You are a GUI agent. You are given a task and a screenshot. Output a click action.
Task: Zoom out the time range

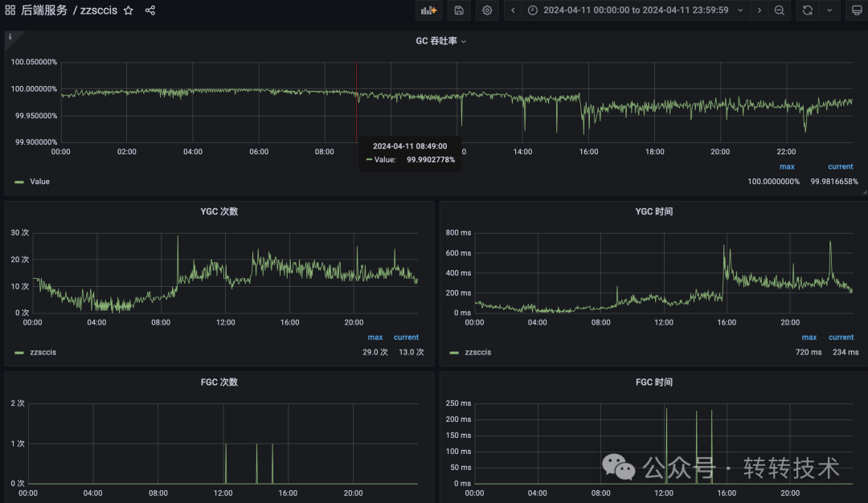pyautogui.click(x=779, y=10)
